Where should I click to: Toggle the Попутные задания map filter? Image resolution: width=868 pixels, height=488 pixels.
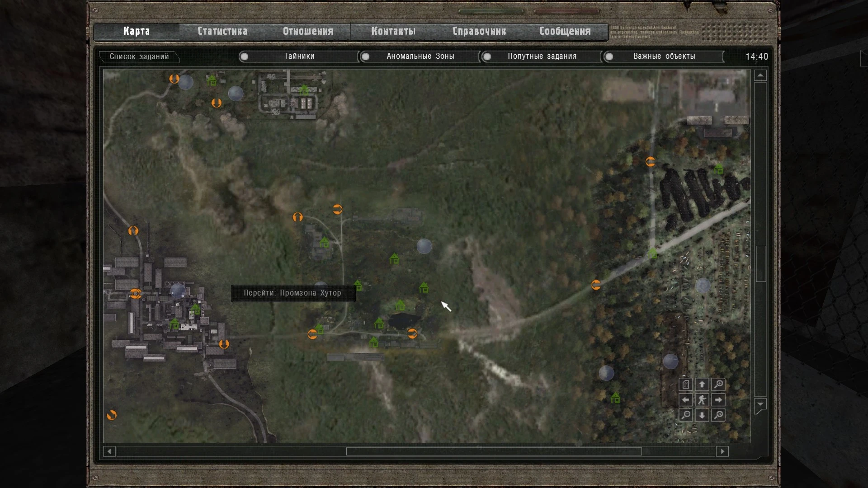(542, 56)
